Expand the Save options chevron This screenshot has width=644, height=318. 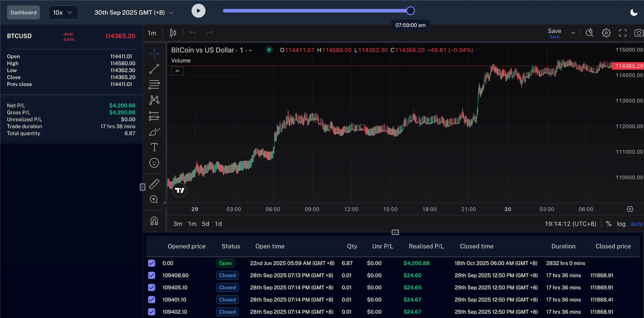click(x=573, y=33)
